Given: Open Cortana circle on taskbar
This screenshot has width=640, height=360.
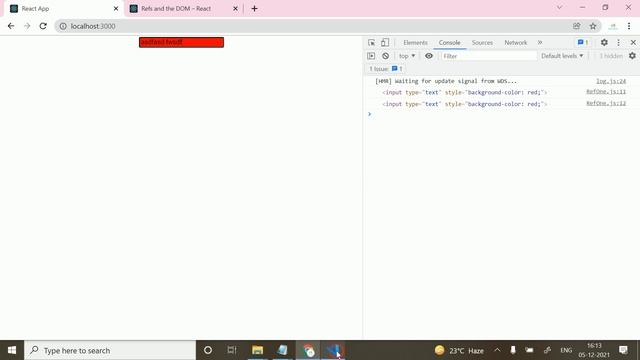Looking at the screenshot, I should pyautogui.click(x=208, y=350).
